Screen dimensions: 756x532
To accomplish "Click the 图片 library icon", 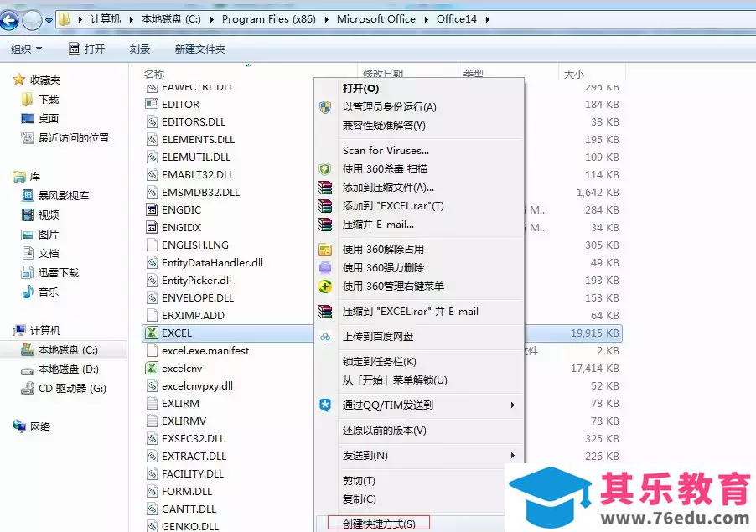I will pyautogui.click(x=28, y=235).
